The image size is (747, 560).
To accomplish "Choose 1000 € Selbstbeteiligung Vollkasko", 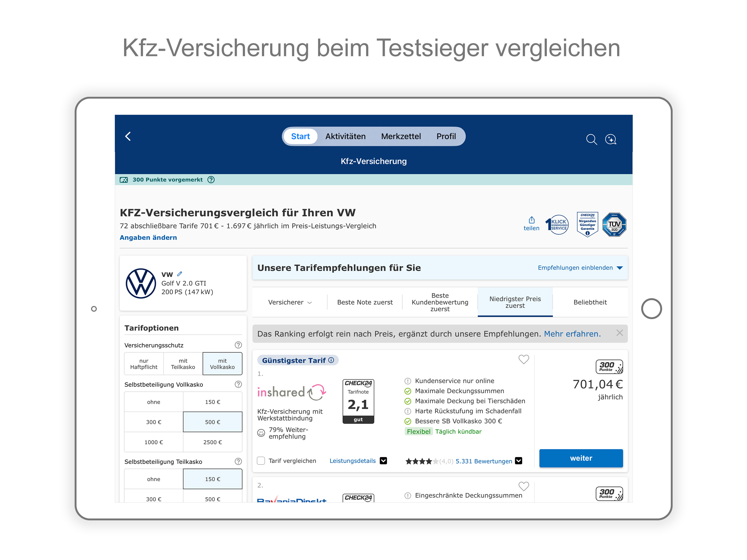I will pyautogui.click(x=153, y=442).
